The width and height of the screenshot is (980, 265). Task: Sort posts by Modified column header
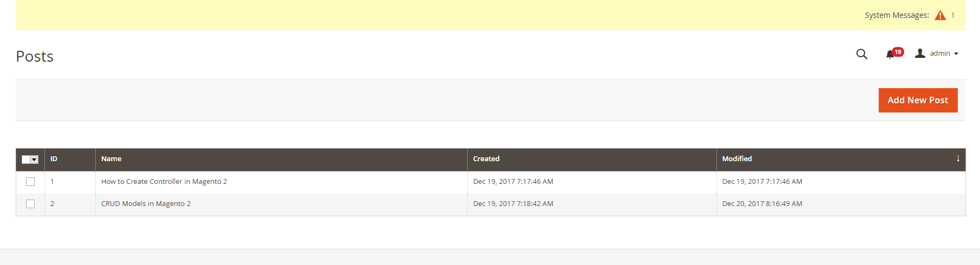pyautogui.click(x=737, y=159)
